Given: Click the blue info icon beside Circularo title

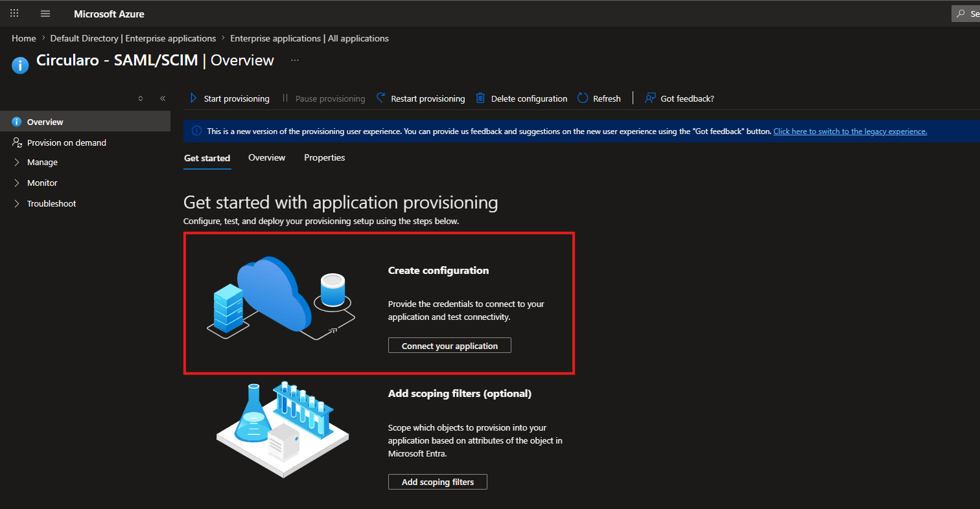Looking at the screenshot, I should coord(20,65).
